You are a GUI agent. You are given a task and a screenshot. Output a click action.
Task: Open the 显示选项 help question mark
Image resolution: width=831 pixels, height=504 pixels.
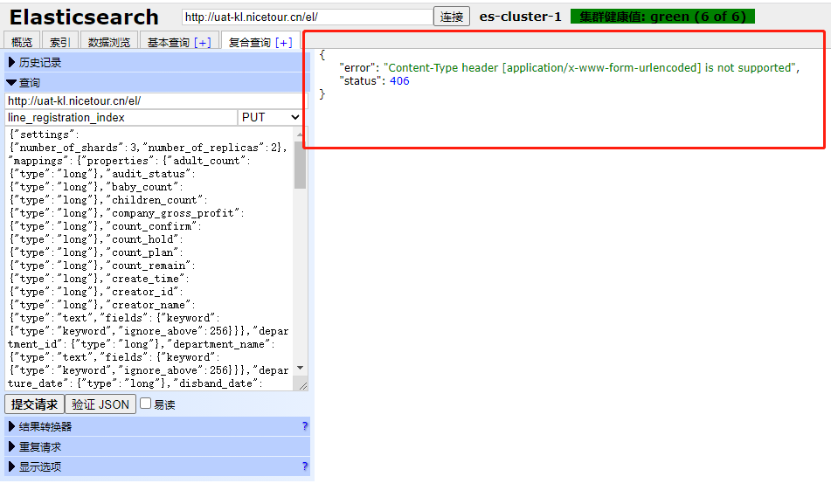303,466
